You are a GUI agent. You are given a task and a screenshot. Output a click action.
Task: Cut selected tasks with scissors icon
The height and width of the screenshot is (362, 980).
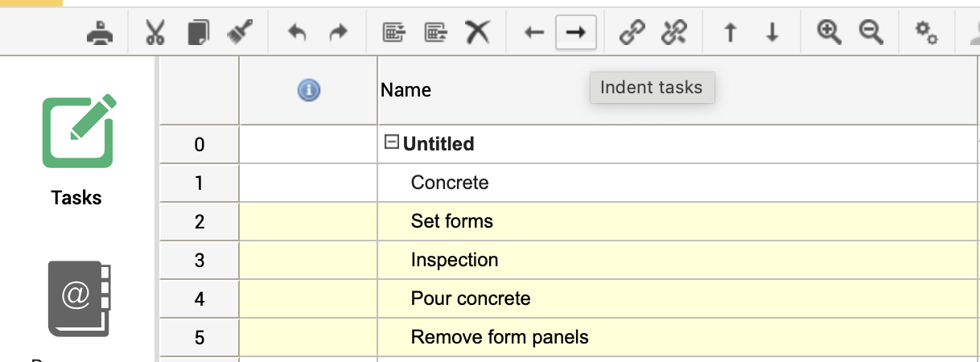154,32
